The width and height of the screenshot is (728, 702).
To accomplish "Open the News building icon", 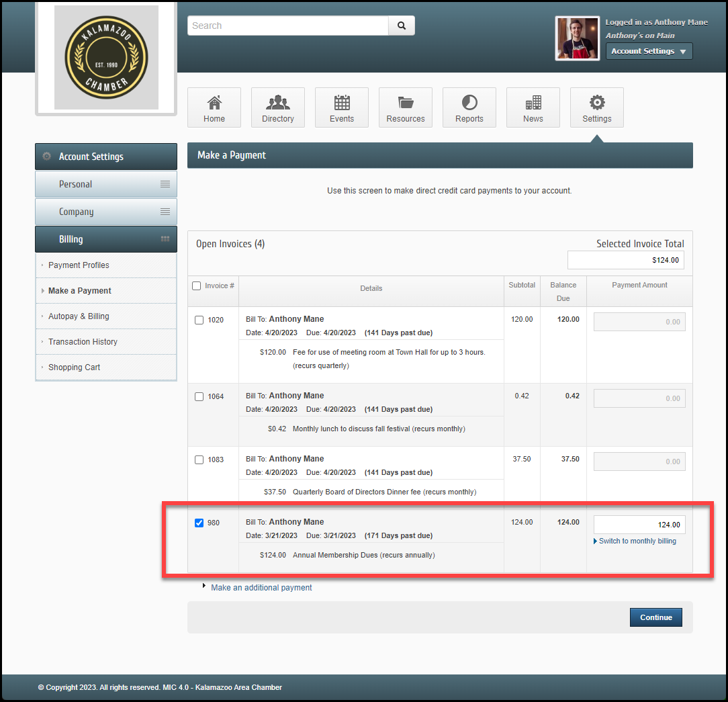I will (533, 103).
